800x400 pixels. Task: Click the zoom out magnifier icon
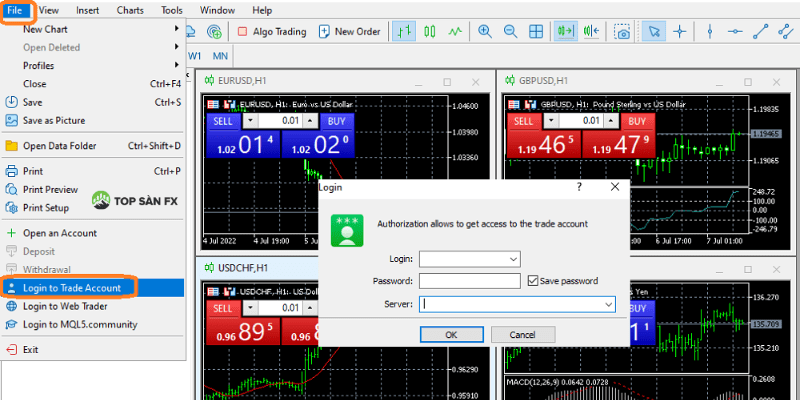point(510,32)
